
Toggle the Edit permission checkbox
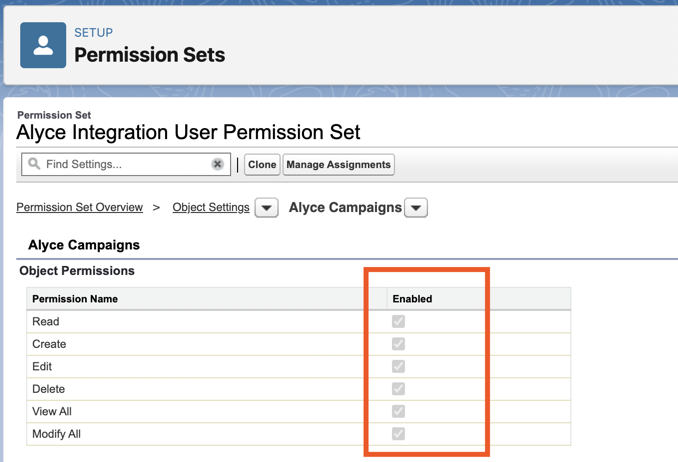coord(398,366)
